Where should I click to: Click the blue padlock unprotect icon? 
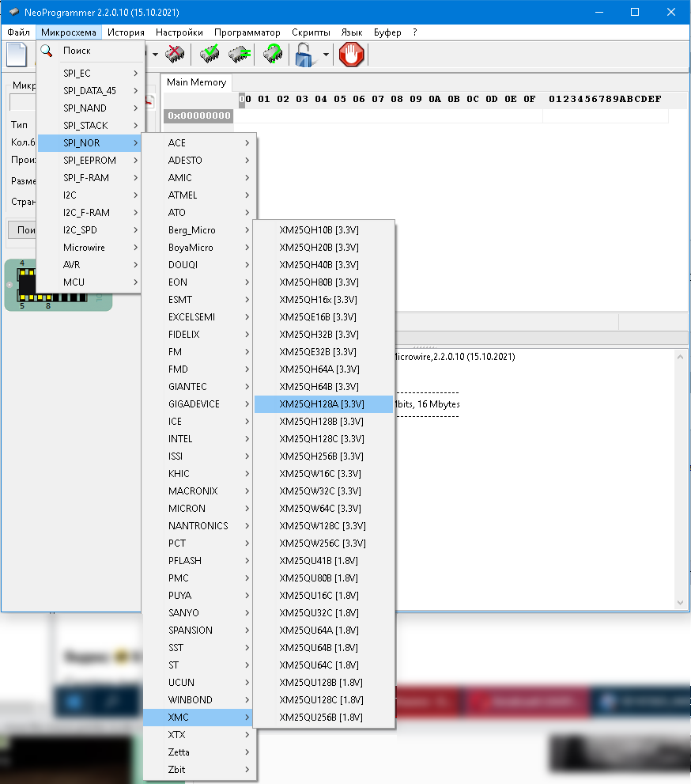(x=304, y=55)
